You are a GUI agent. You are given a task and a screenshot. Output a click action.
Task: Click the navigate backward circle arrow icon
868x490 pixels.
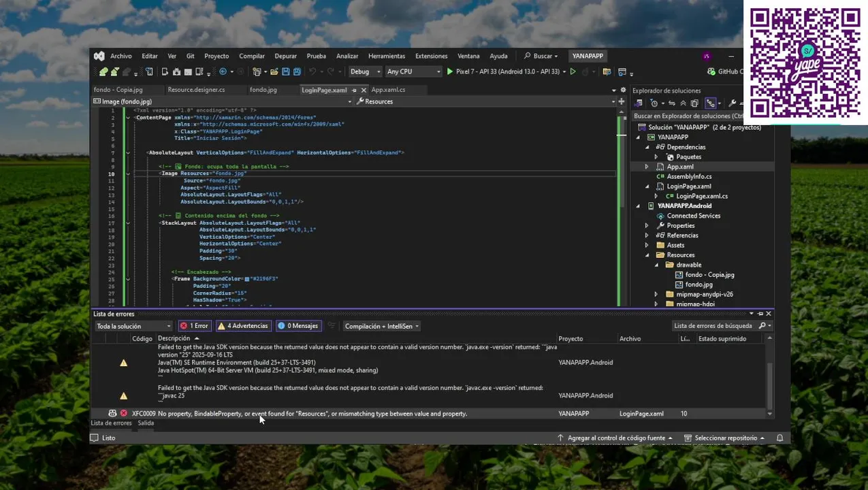coord(223,71)
